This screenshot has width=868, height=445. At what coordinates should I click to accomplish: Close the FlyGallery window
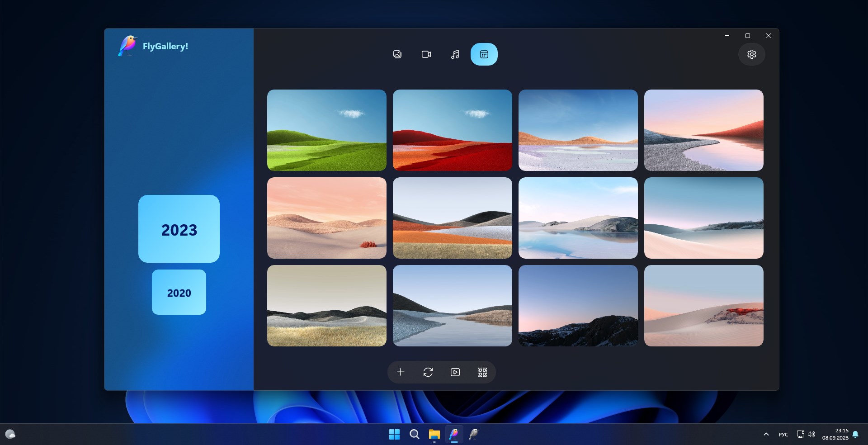pyautogui.click(x=769, y=36)
